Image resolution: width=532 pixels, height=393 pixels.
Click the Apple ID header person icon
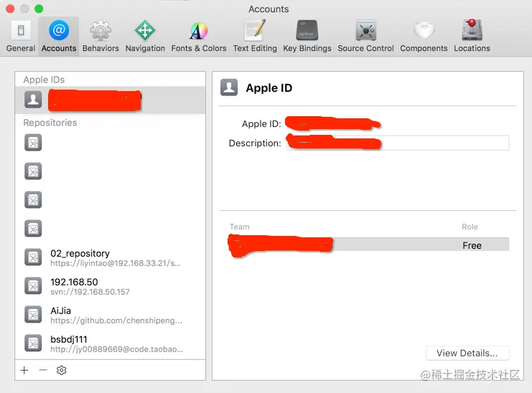tap(229, 87)
